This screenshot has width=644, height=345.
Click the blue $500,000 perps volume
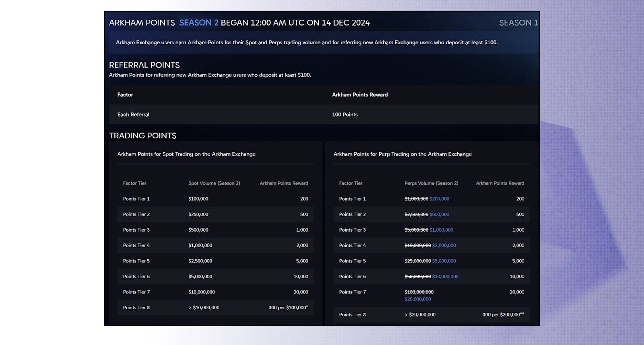click(x=440, y=215)
